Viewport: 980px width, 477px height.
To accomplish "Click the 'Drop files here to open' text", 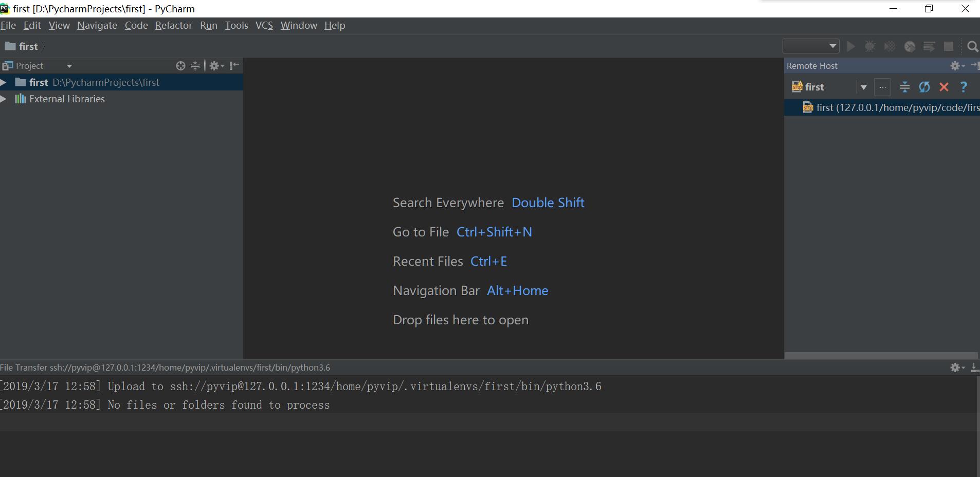I will [461, 320].
